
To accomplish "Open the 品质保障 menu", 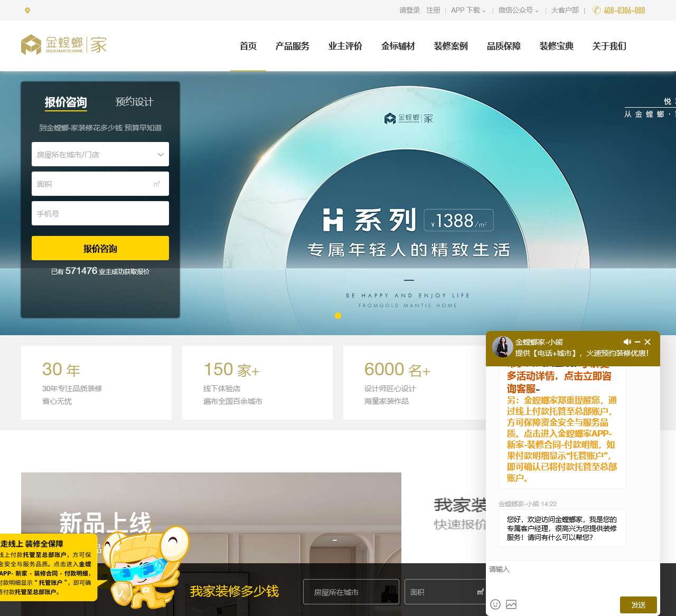I will [x=504, y=46].
